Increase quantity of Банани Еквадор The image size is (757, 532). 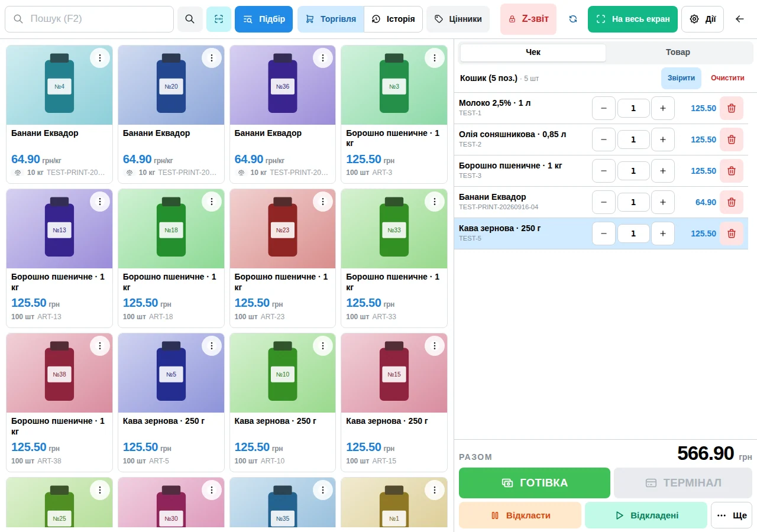tap(663, 202)
